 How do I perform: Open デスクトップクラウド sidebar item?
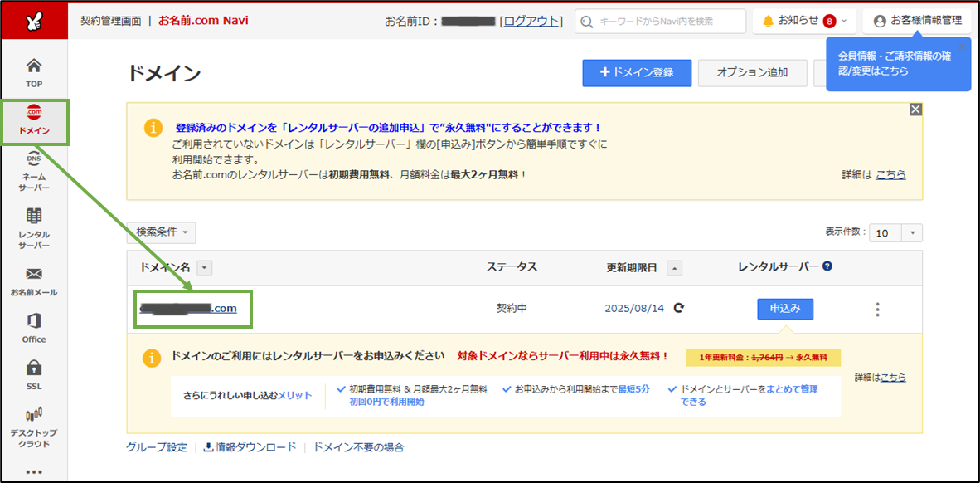[34, 427]
